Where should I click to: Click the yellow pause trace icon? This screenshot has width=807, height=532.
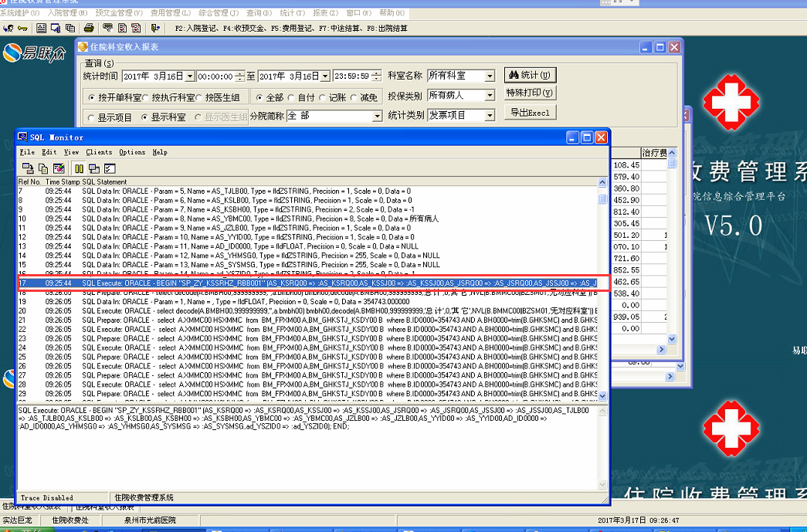point(79,168)
